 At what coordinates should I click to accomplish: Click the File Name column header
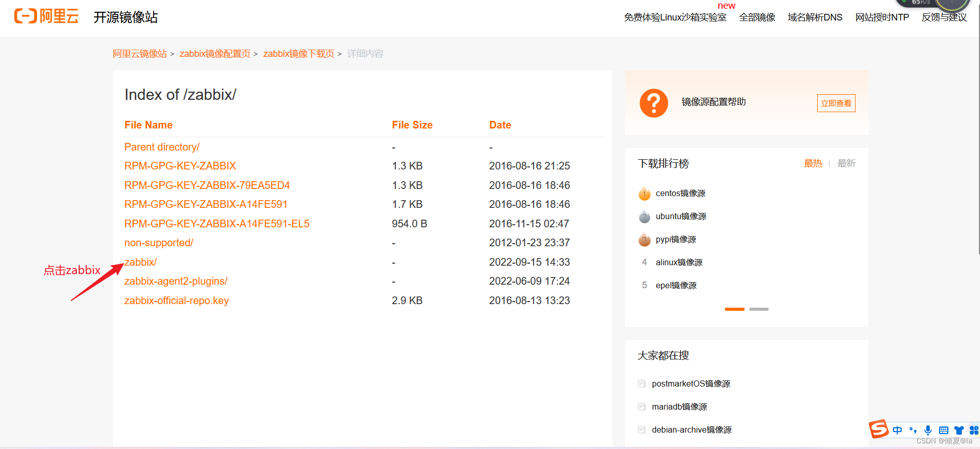point(148,125)
